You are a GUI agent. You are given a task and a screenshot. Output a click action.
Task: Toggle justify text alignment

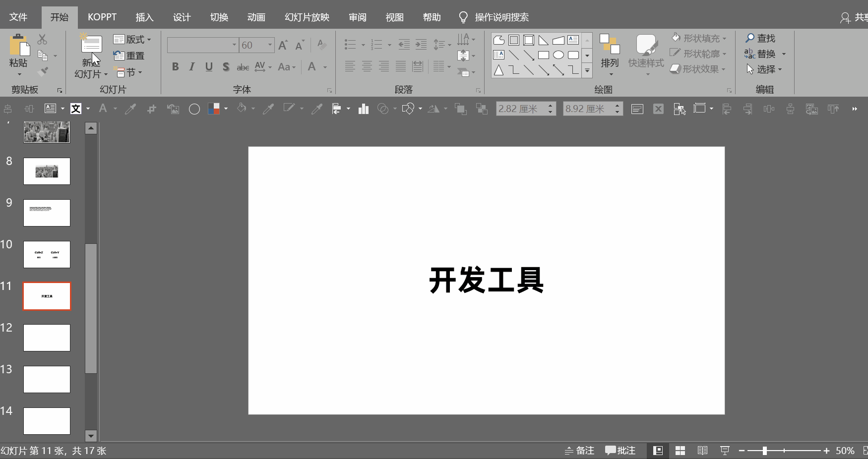(x=401, y=66)
